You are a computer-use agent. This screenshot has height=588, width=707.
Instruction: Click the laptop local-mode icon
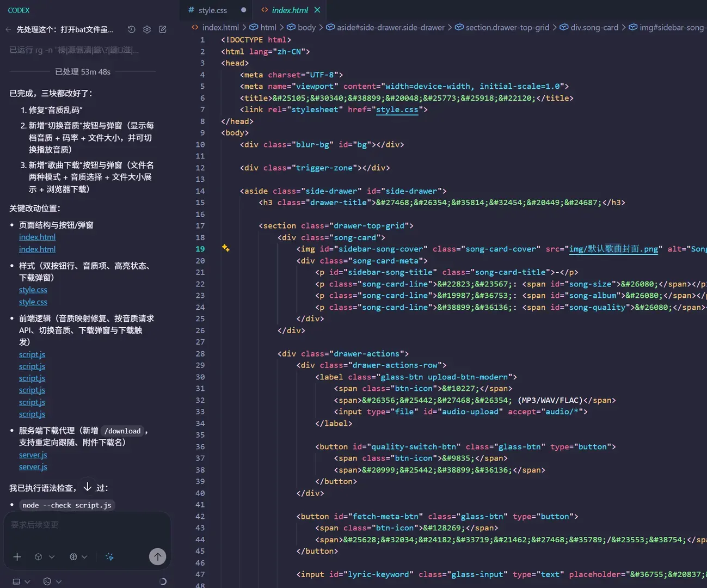click(x=16, y=581)
